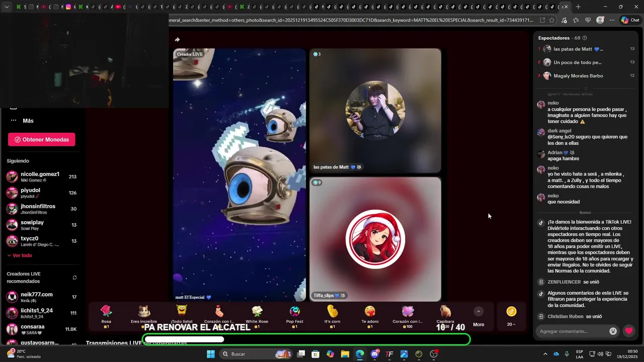
Task: Click the Windows Start button
Action: click(211, 354)
